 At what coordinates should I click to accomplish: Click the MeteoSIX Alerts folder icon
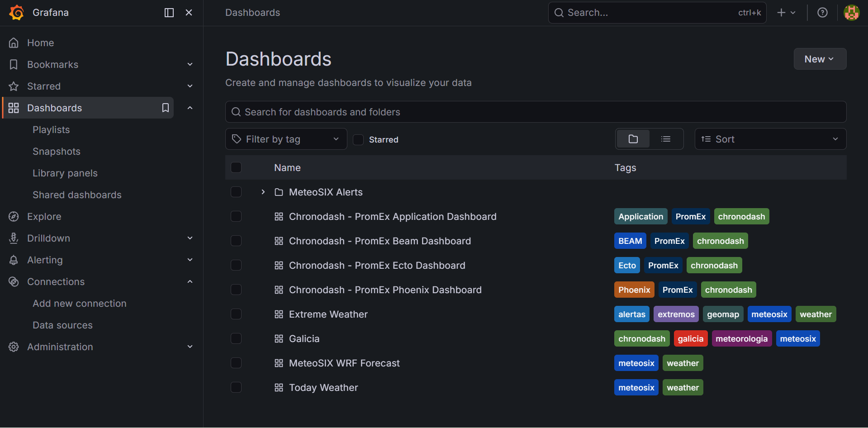[279, 192]
